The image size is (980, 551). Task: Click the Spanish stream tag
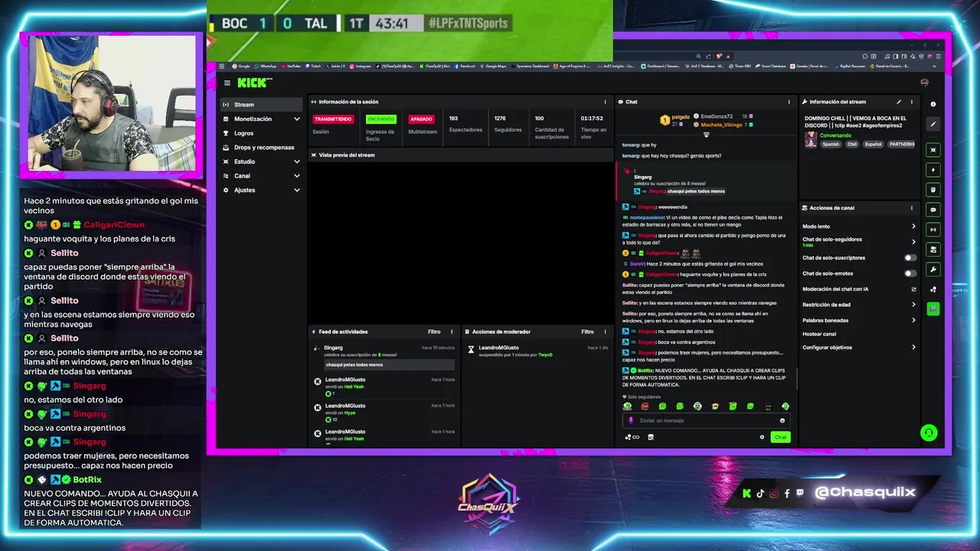(x=831, y=144)
